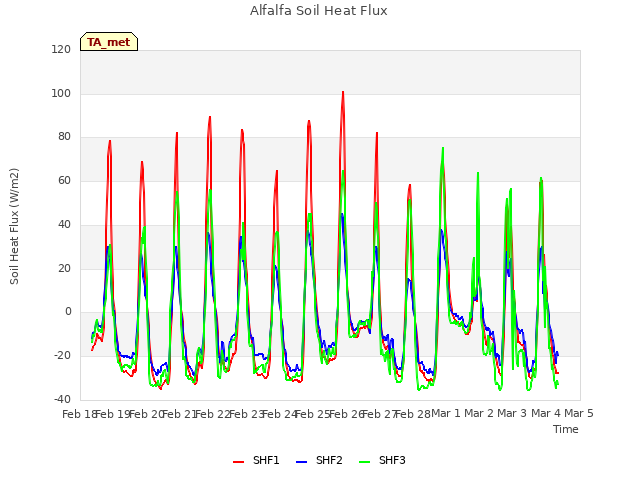Image resolution: width=640 pixels, height=480 pixels.
Task: Click the Soil Heat Flux (W/m2) axis title
Action: pos(14,226)
